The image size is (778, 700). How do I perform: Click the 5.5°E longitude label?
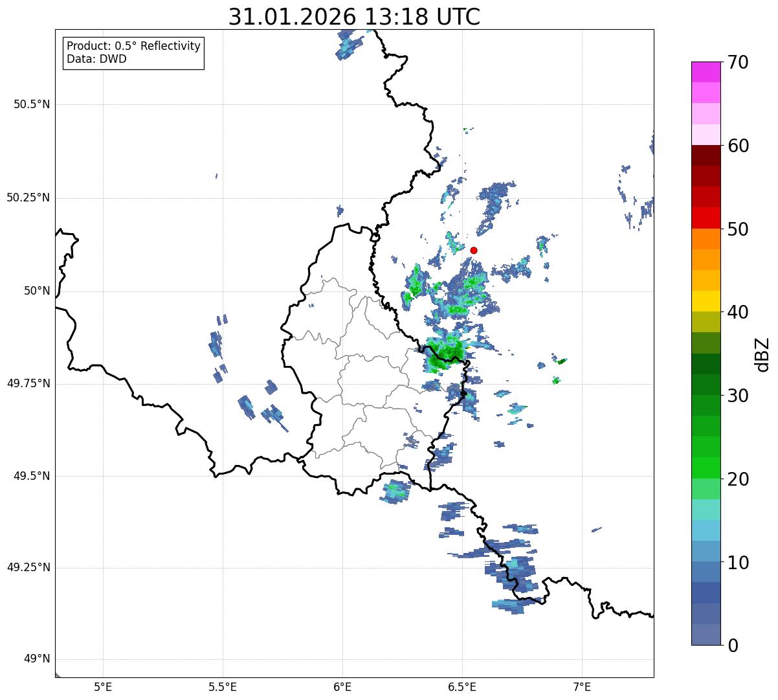coord(223,687)
